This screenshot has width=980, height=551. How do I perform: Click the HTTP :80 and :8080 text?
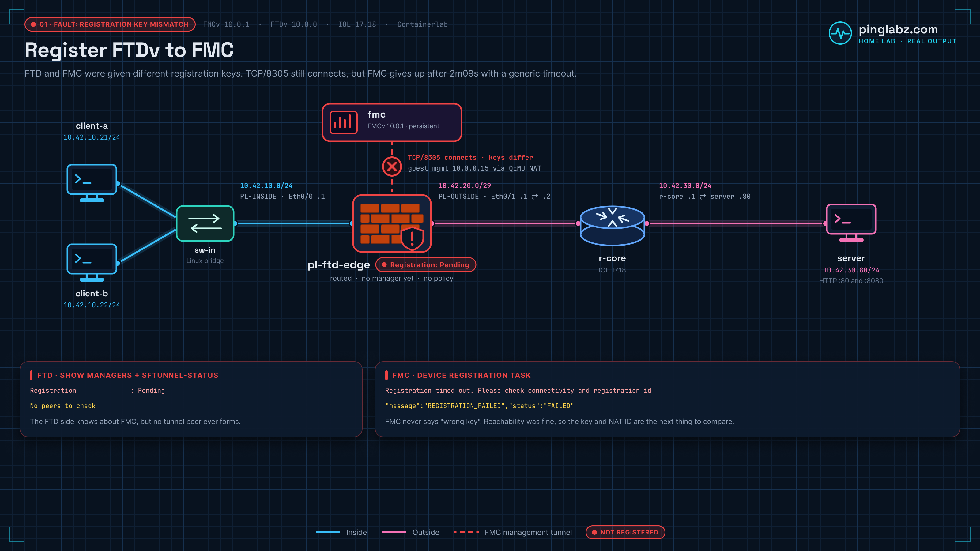851,281
